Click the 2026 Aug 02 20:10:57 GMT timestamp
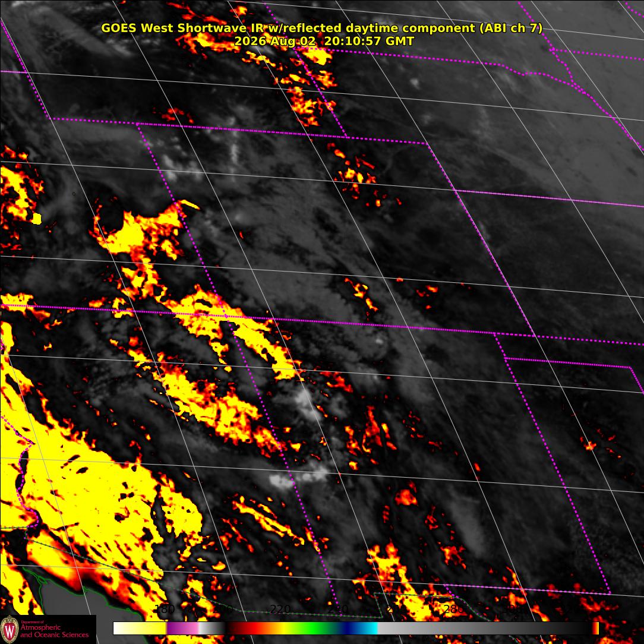644x644 pixels. pos(324,41)
